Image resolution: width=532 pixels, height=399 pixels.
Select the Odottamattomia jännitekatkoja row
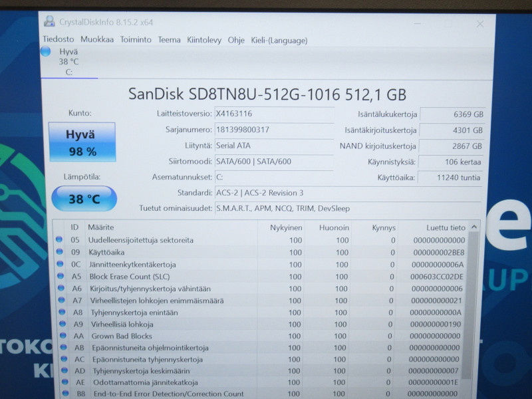(x=261, y=382)
